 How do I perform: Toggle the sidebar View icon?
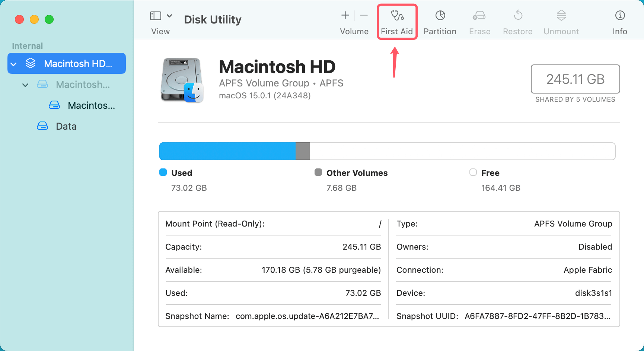(155, 16)
